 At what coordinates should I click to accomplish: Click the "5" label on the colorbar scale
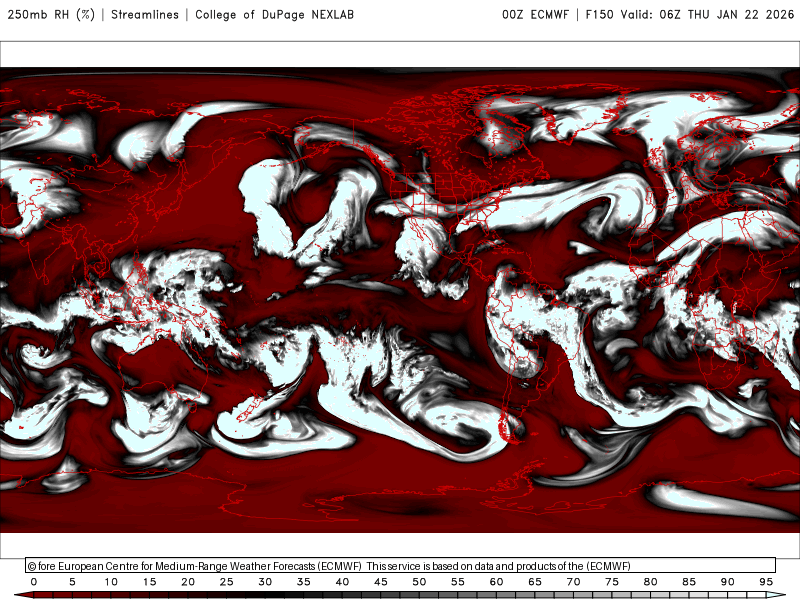coord(72,582)
